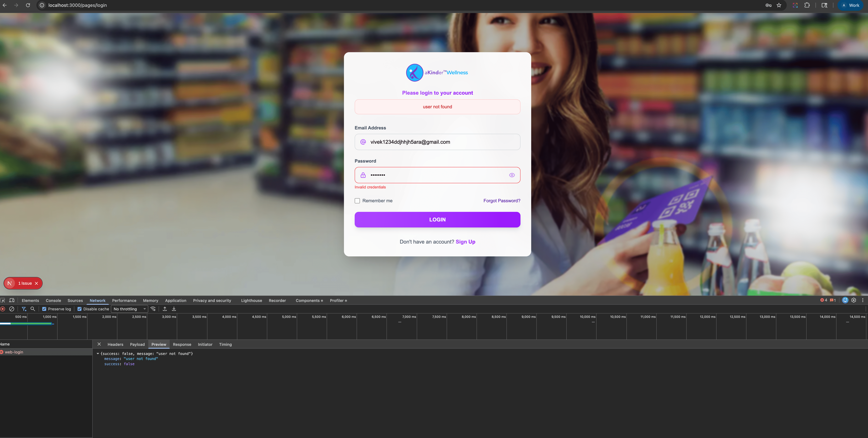The height and width of the screenshot is (438, 868).
Task: Open the Response tab of request
Action: point(182,344)
